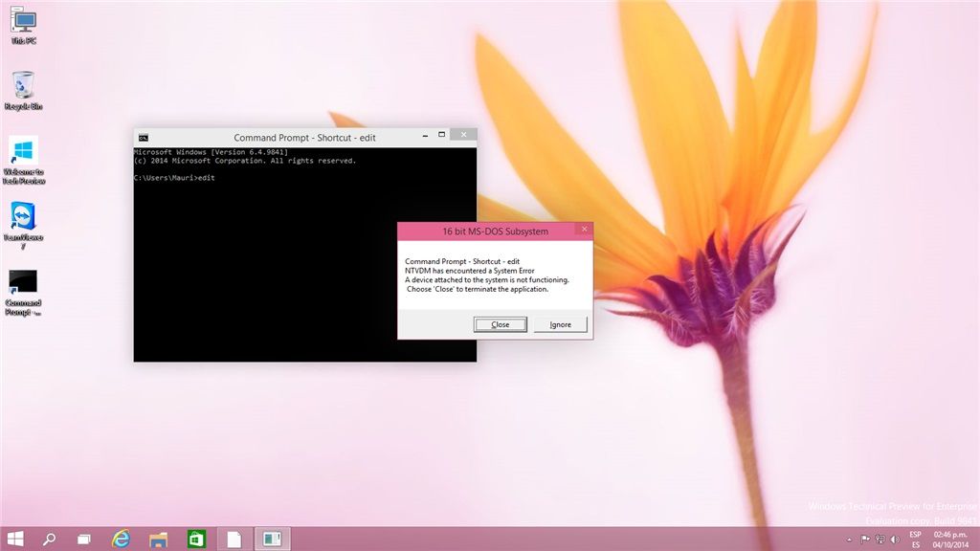The height and width of the screenshot is (551, 980).
Task: Dismiss the MS-DOS Subsystem dialog with its X
Action: coord(583,231)
